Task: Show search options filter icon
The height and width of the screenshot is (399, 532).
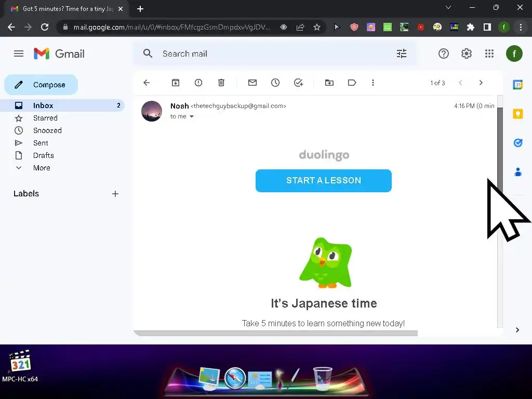Action: (402, 54)
